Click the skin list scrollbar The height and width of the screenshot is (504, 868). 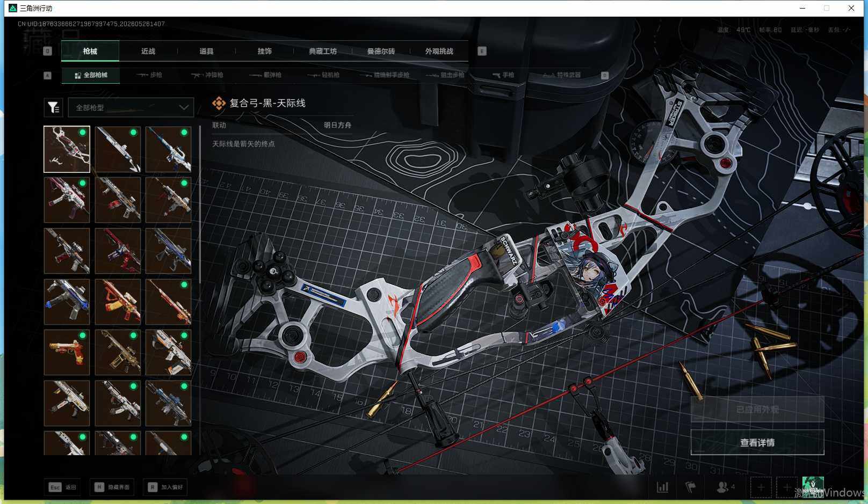tap(200, 204)
